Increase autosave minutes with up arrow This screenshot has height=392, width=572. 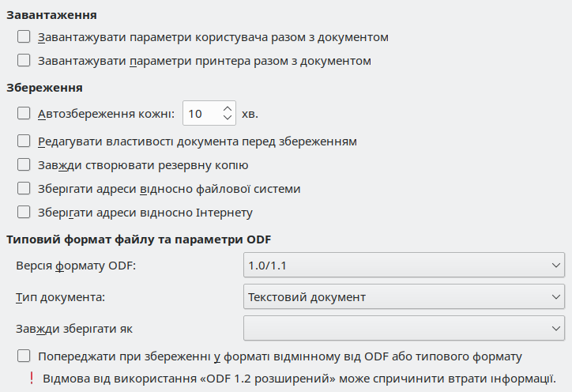228,108
